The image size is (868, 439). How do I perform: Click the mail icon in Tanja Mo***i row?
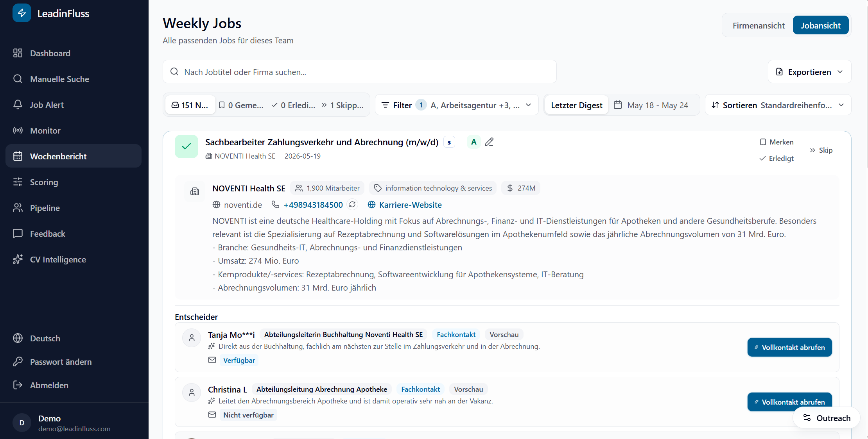tap(212, 360)
